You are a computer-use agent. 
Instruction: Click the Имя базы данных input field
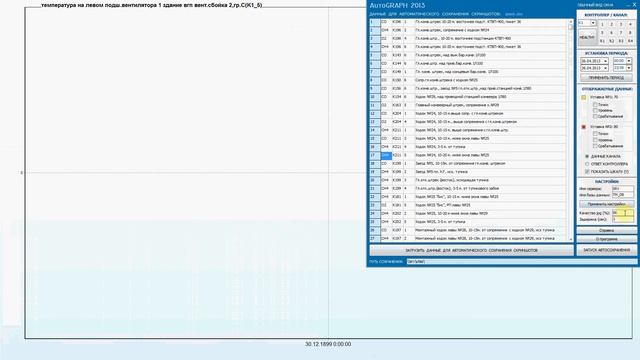point(622,195)
